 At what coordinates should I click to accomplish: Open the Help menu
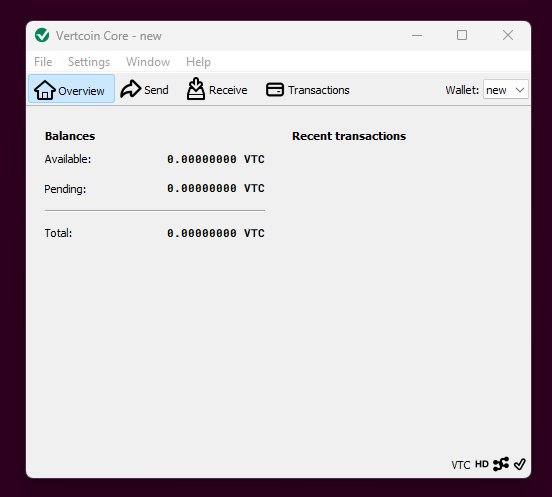[198, 62]
